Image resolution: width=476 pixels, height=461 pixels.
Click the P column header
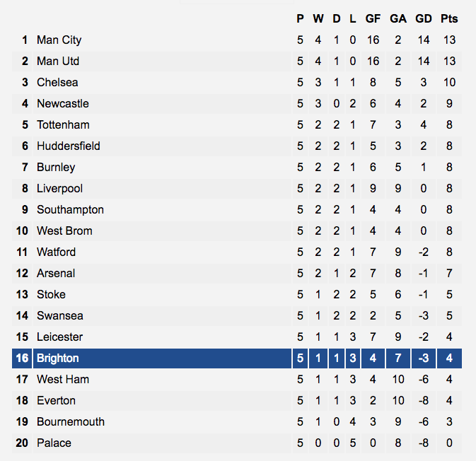pos(300,18)
